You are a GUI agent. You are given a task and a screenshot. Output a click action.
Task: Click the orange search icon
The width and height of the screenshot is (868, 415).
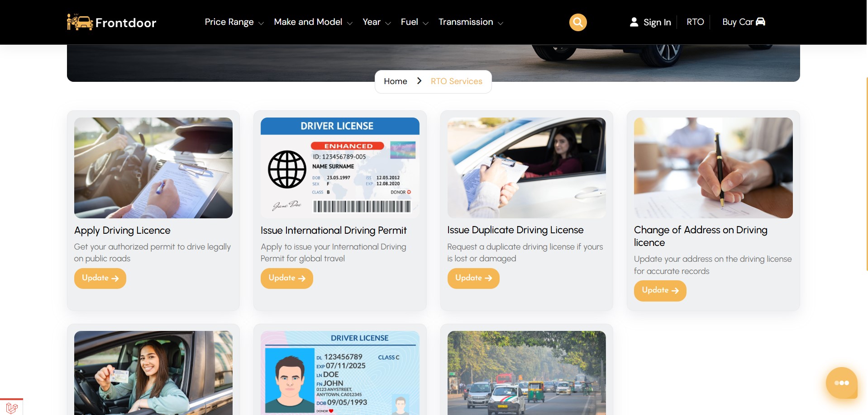pyautogui.click(x=577, y=22)
